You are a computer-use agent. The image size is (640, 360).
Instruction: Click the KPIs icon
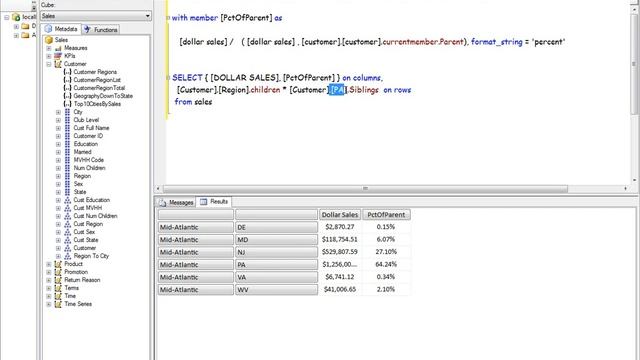[x=58, y=56]
